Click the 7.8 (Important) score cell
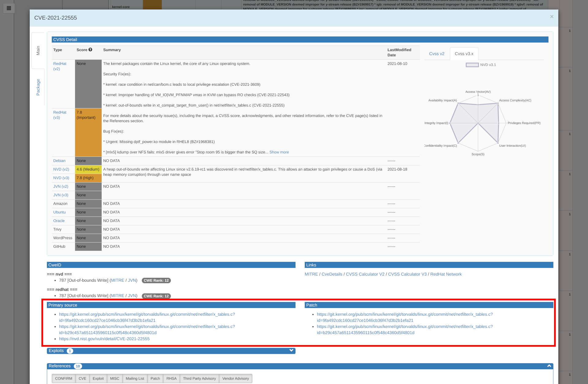Image resolution: width=588 pixels, height=384 pixels. [88, 132]
